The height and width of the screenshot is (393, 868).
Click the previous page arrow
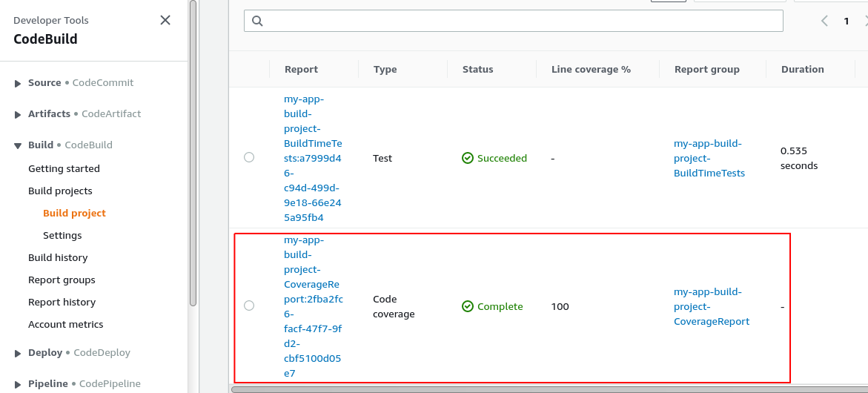824,22
